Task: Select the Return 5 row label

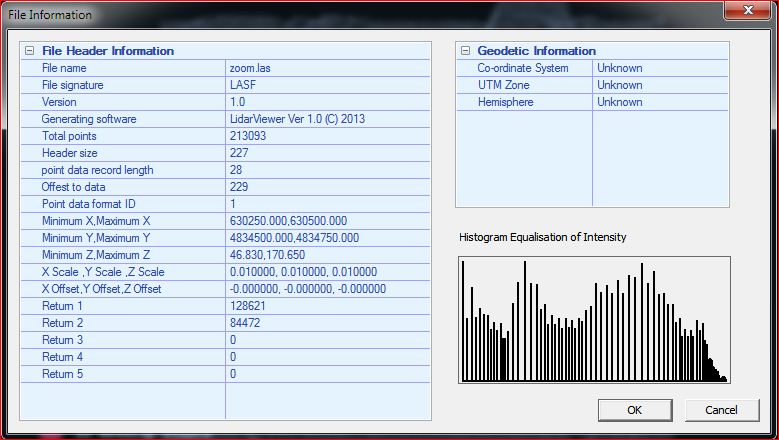Action: pyautogui.click(x=62, y=374)
